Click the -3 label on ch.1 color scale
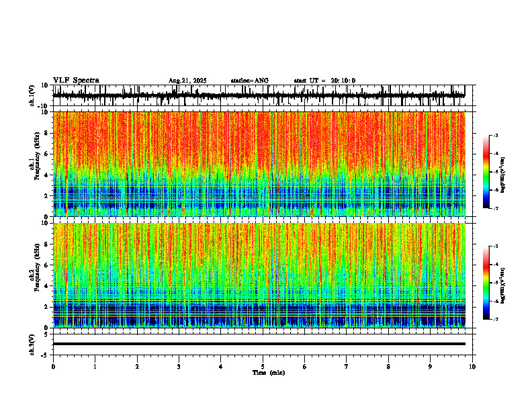 (x=496, y=136)
